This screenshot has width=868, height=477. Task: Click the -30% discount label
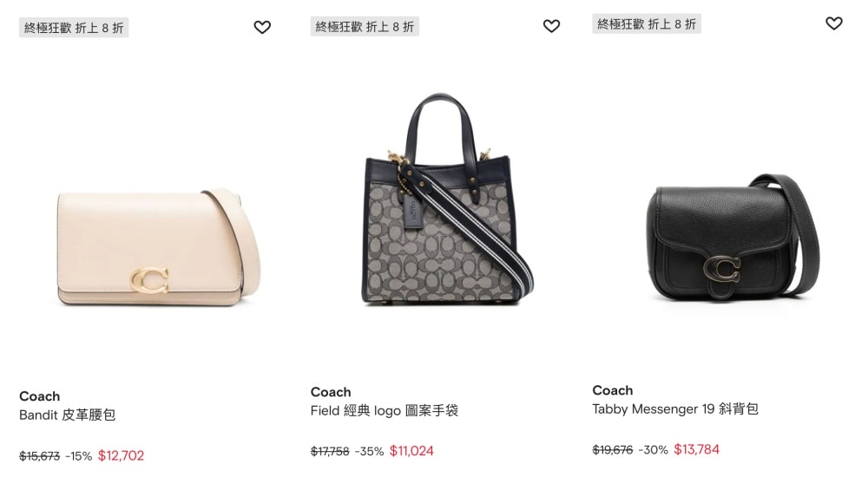pyautogui.click(x=654, y=450)
